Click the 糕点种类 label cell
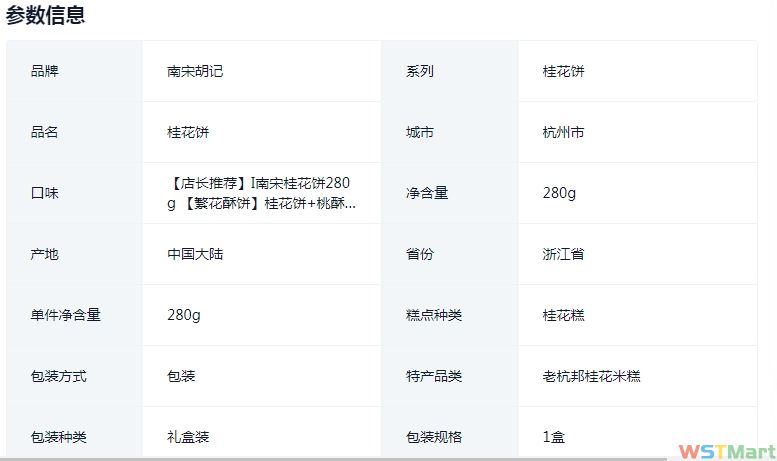This screenshot has height=461, width=777. point(434,315)
